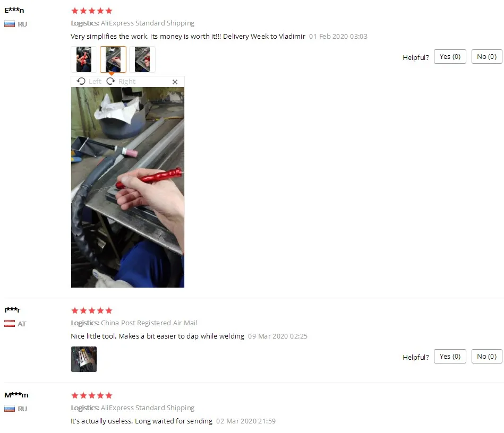Click the "Right" rotate text label
Image resolution: width=504 pixels, height=433 pixels.
click(x=127, y=82)
